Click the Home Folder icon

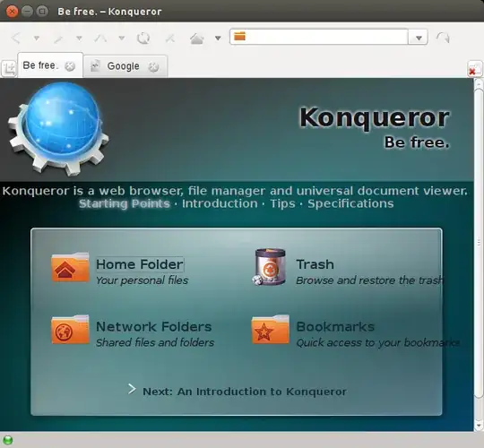71,267
